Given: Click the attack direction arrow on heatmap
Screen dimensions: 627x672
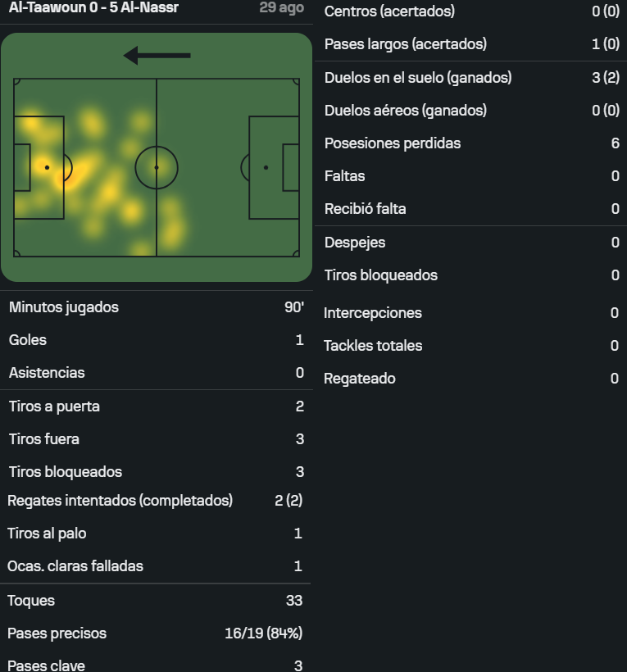Looking at the screenshot, I should click(157, 55).
